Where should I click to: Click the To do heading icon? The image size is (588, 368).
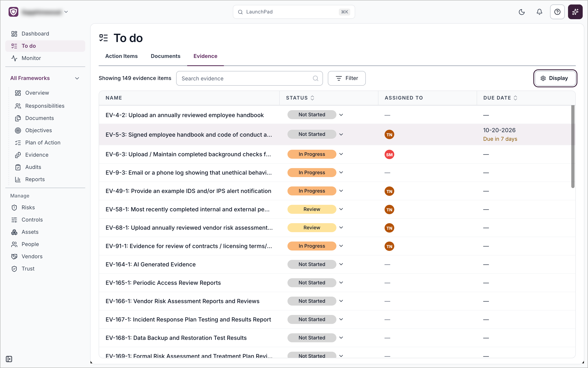[x=103, y=38]
